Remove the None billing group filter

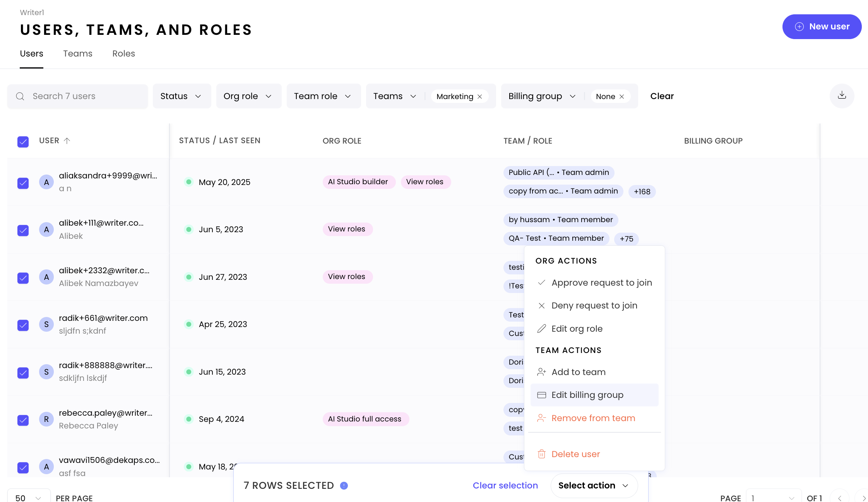tap(622, 96)
